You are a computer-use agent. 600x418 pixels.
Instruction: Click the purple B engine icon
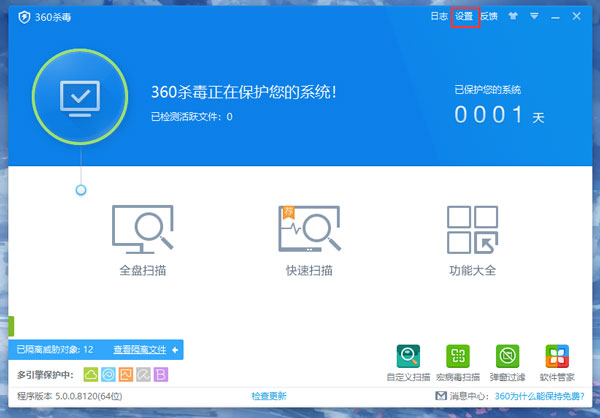[x=161, y=375]
